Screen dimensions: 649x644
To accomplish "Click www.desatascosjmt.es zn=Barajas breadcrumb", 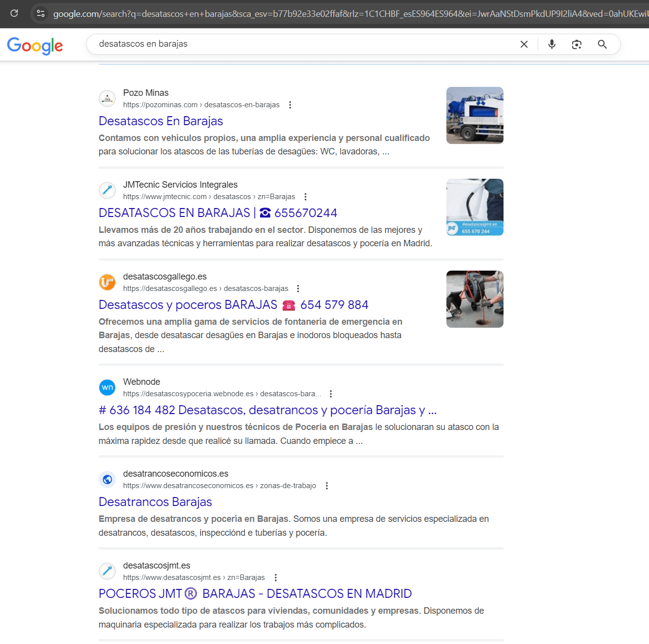I will coord(194,577).
